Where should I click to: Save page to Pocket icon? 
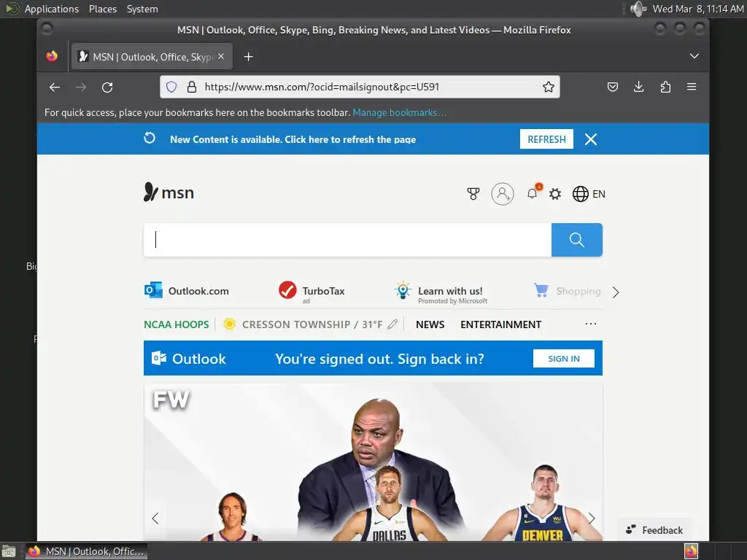613,87
